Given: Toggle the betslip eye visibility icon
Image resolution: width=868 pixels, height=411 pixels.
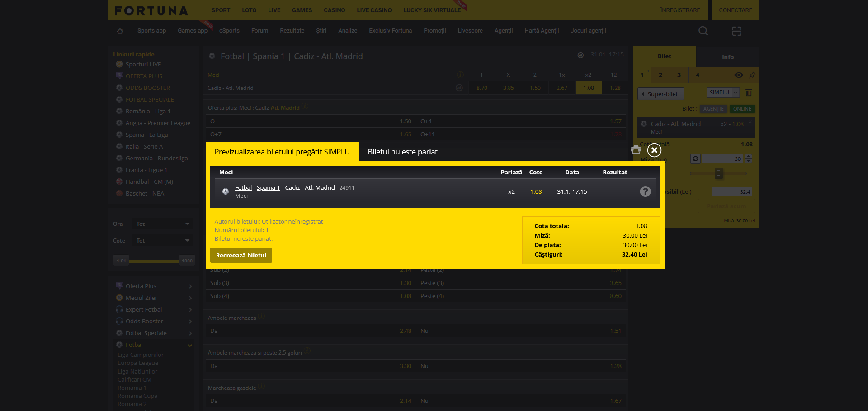Looking at the screenshot, I should 739,75.
